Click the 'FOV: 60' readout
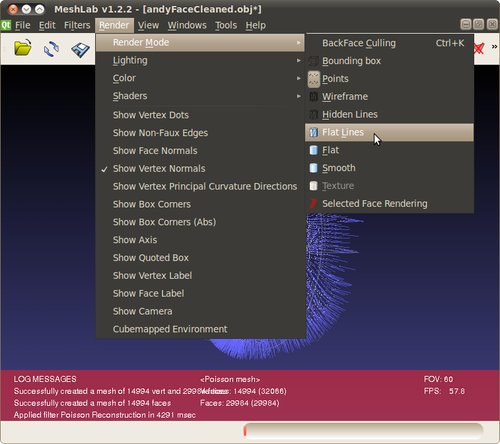 [x=438, y=379]
